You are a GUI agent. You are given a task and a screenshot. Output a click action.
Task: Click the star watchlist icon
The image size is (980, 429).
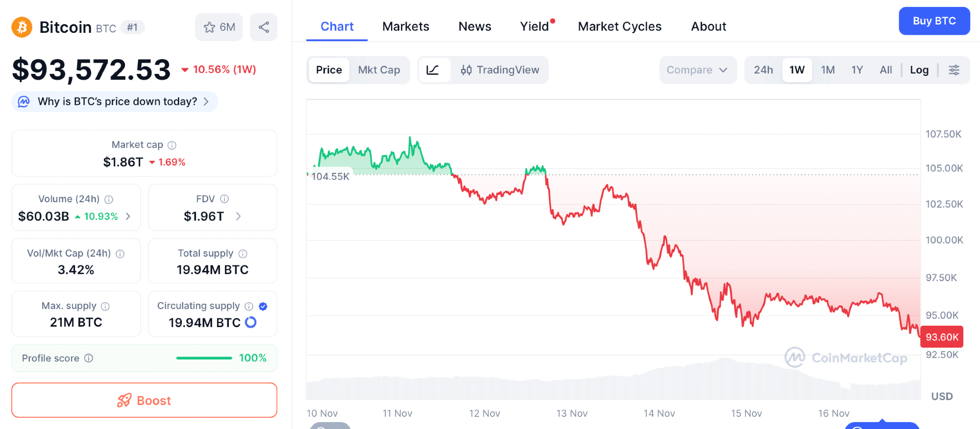tap(210, 27)
